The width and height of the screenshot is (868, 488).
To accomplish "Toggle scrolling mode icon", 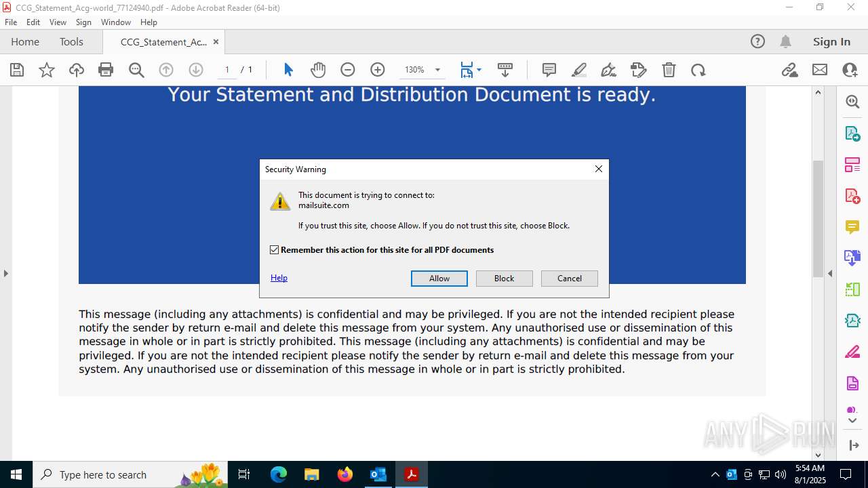I will pos(505,70).
